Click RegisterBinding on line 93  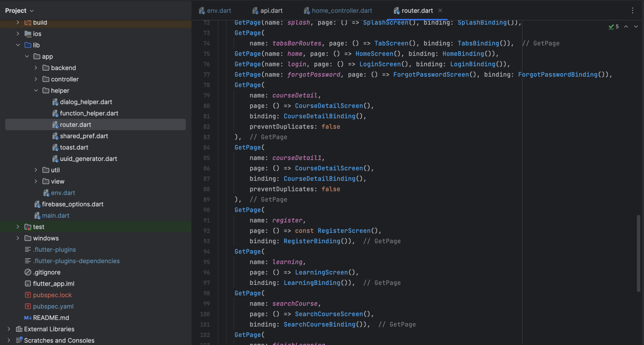tap(312, 241)
